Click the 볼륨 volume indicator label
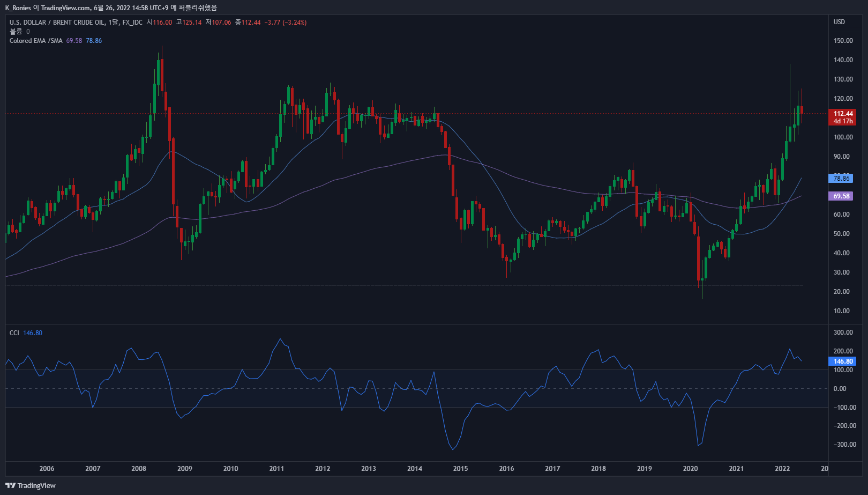The height and width of the screenshot is (495, 868). tap(16, 32)
